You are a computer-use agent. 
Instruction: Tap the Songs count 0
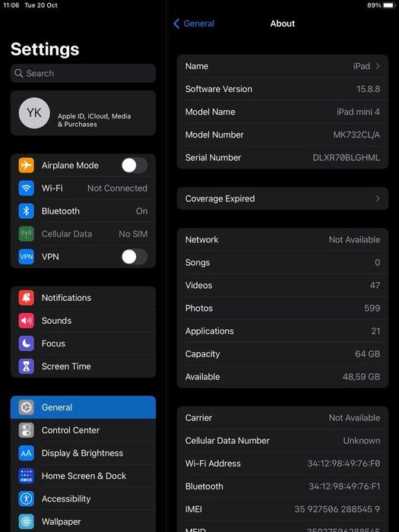[x=377, y=262]
